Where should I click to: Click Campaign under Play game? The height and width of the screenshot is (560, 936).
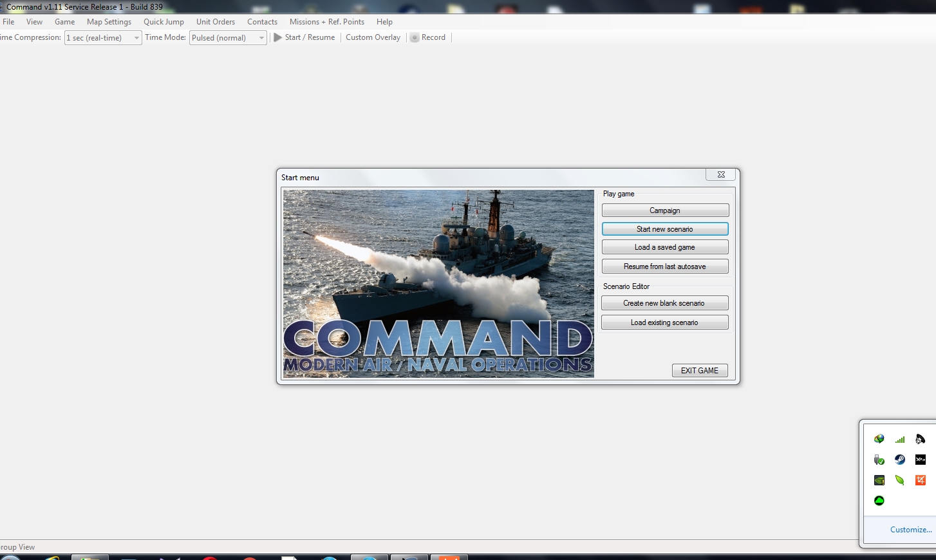point(664,210)
